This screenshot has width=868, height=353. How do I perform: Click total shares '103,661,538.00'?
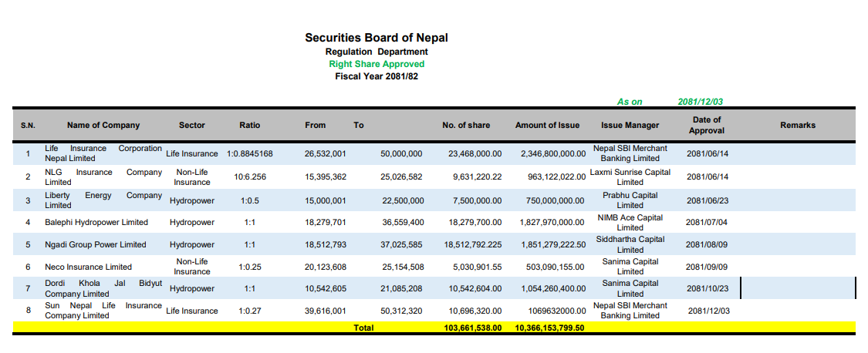tap(473, 328)
